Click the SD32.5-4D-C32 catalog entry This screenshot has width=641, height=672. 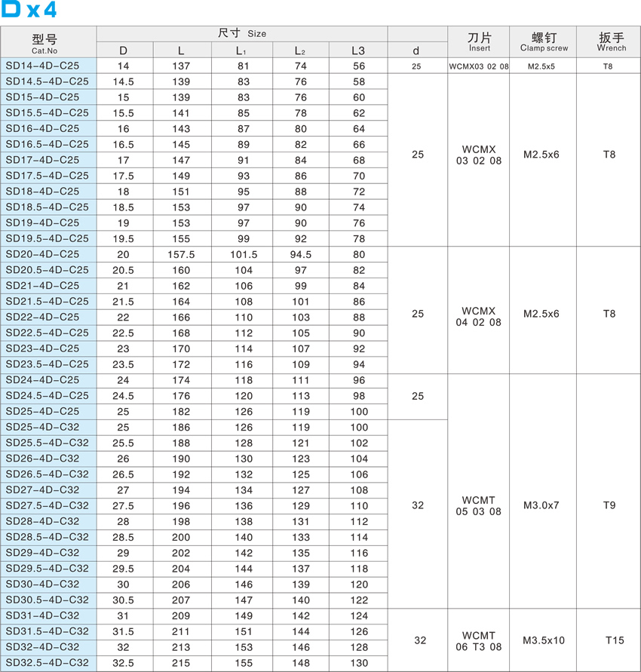(x=47, y=663)
